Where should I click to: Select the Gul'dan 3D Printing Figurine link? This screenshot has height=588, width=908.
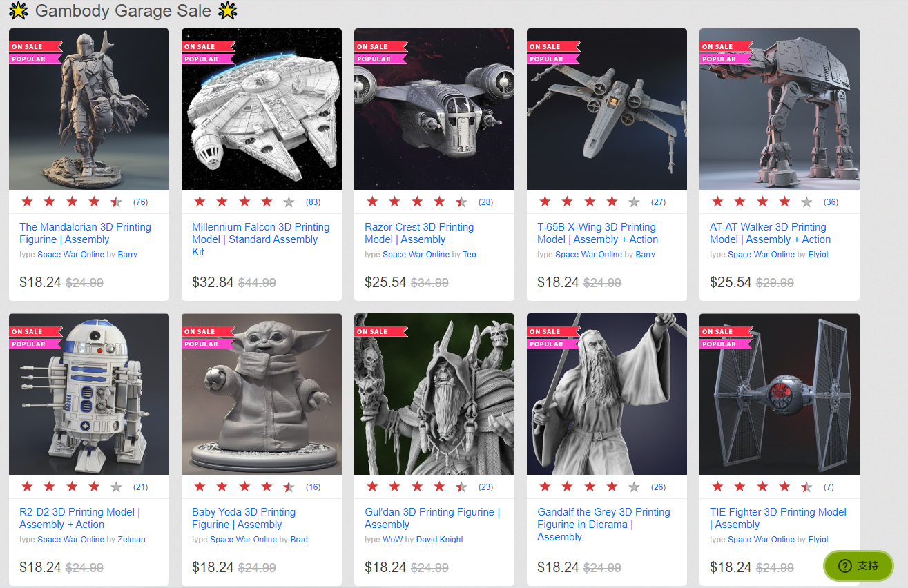point(432,518)
